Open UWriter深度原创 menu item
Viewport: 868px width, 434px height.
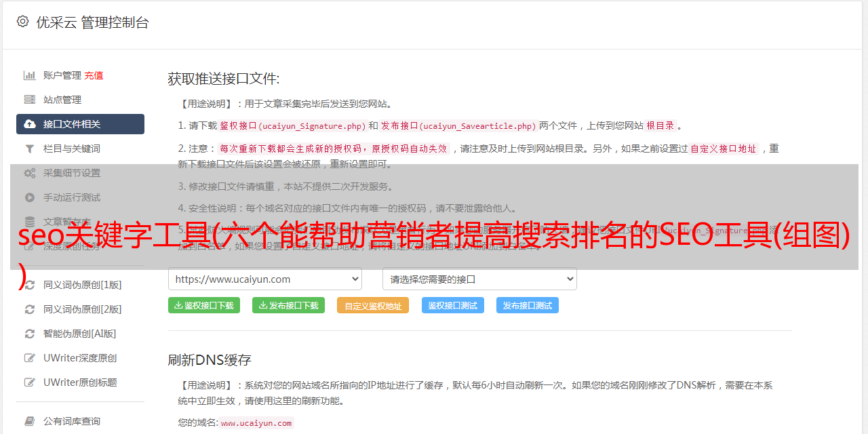(80, 358)
